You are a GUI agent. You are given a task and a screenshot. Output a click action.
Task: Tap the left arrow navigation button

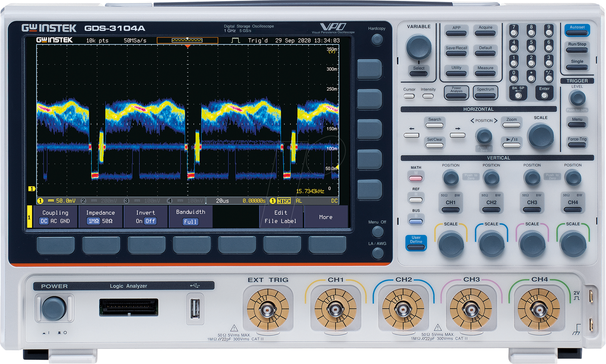click(411, 135)
